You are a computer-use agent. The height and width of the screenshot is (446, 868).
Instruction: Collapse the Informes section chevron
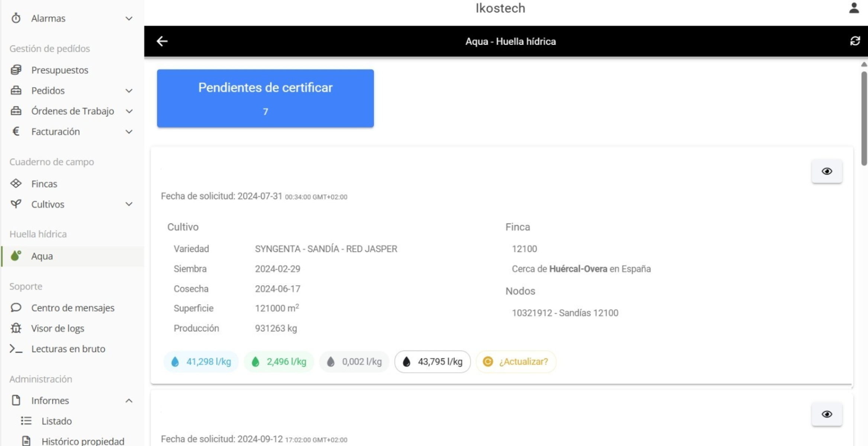pos(129,401)
